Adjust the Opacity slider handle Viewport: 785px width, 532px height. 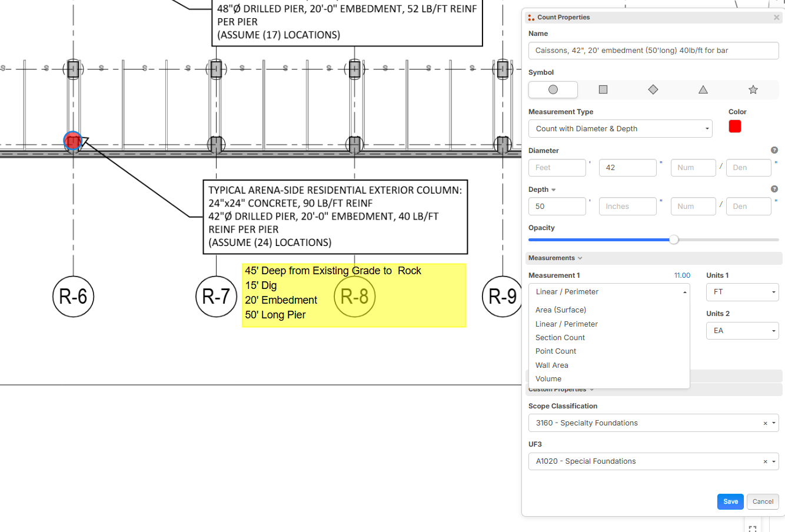coord(674,240)
